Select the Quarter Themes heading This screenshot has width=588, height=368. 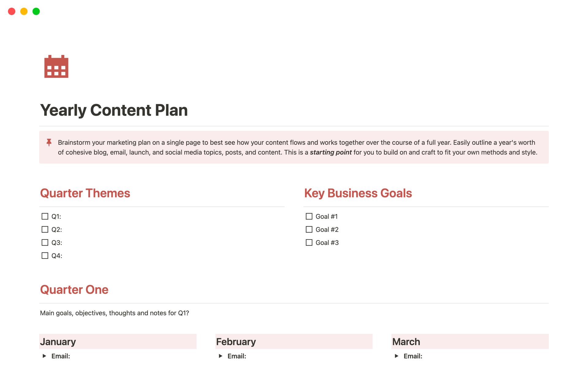pos(85,193)
